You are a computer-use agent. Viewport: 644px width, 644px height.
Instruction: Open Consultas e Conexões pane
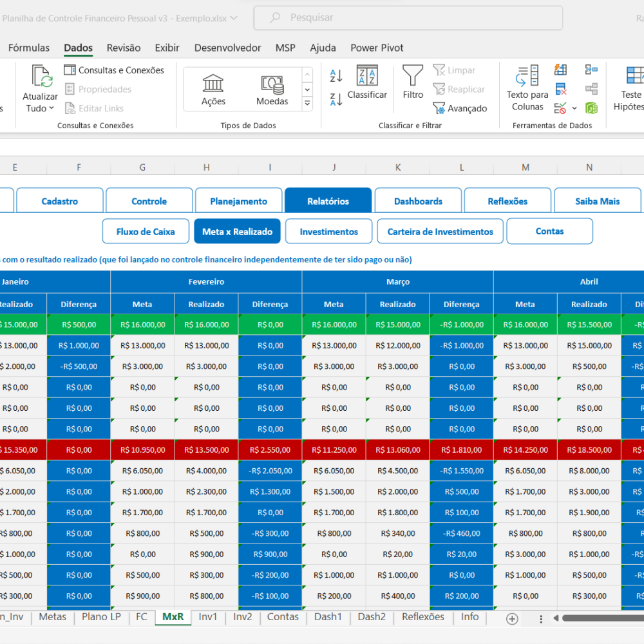[114, 70]
